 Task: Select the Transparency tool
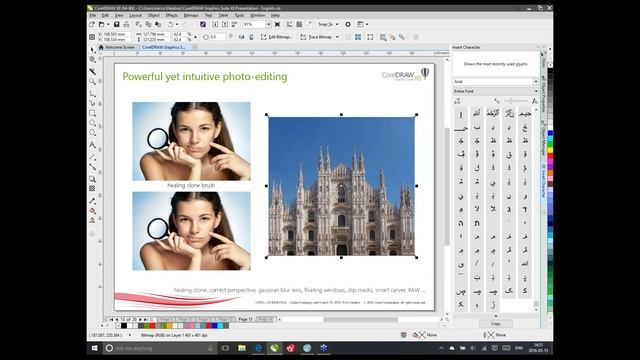click(93, 189)
